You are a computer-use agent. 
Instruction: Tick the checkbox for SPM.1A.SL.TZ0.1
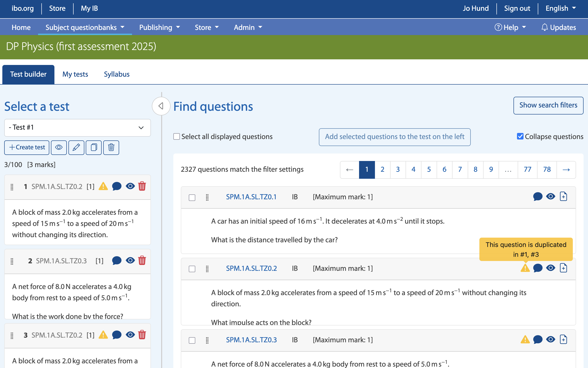tap(192, 197)
